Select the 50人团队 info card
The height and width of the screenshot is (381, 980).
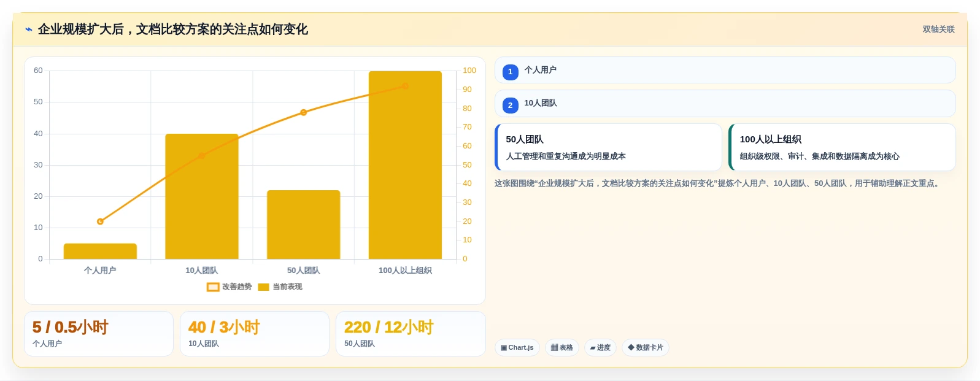point(608,147)
